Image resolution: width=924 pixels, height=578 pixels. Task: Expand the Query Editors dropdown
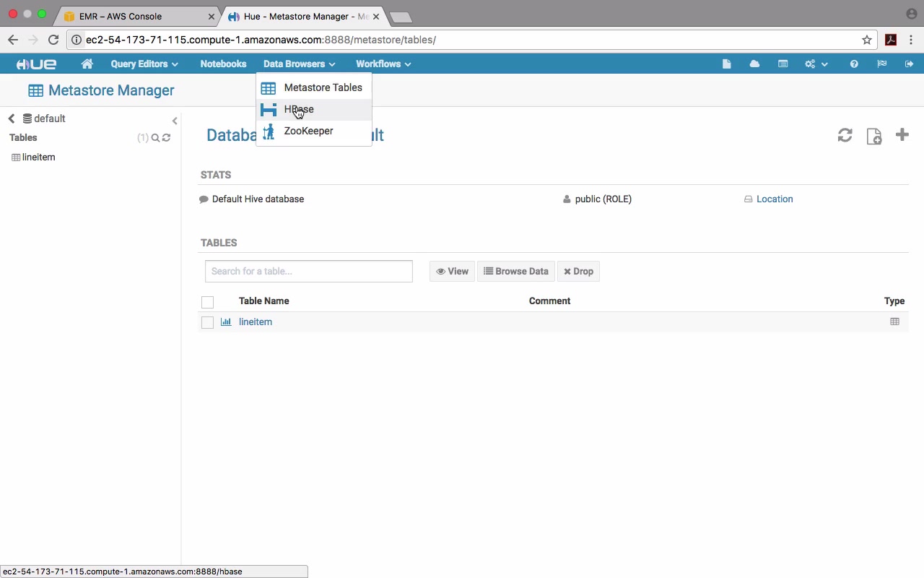(144, 64)
